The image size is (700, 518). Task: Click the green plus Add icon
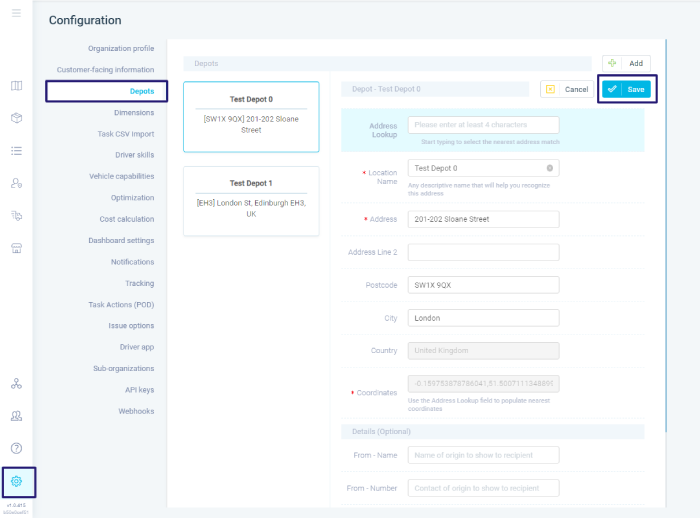coord(612,63)
